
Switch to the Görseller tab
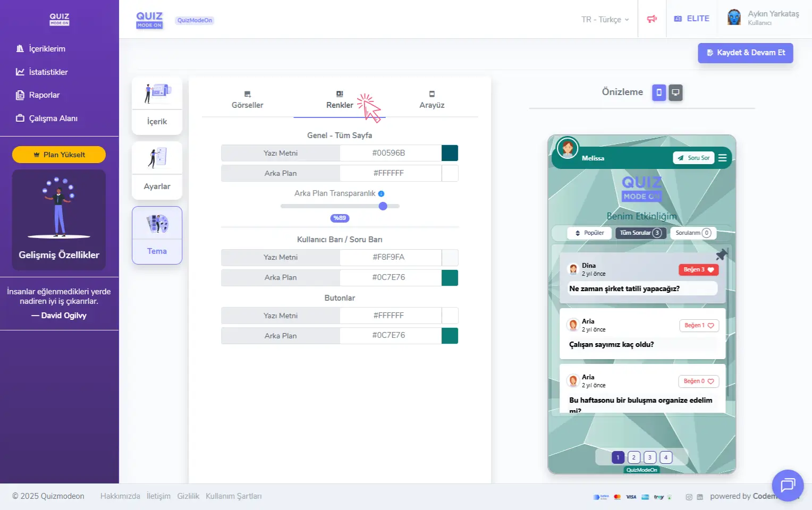tap(247, 100)
